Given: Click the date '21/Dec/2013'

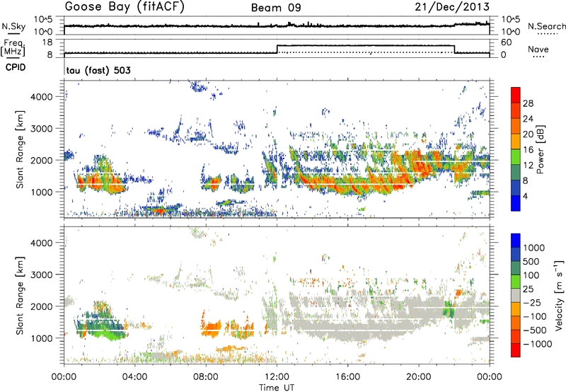Looking at the screenshot, I should click(452, 6).
